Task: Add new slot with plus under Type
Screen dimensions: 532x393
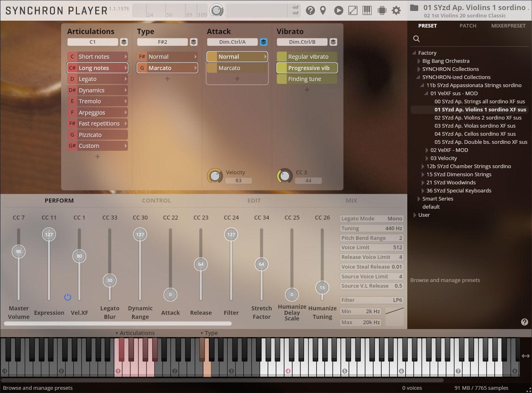Action: (167, 79)
